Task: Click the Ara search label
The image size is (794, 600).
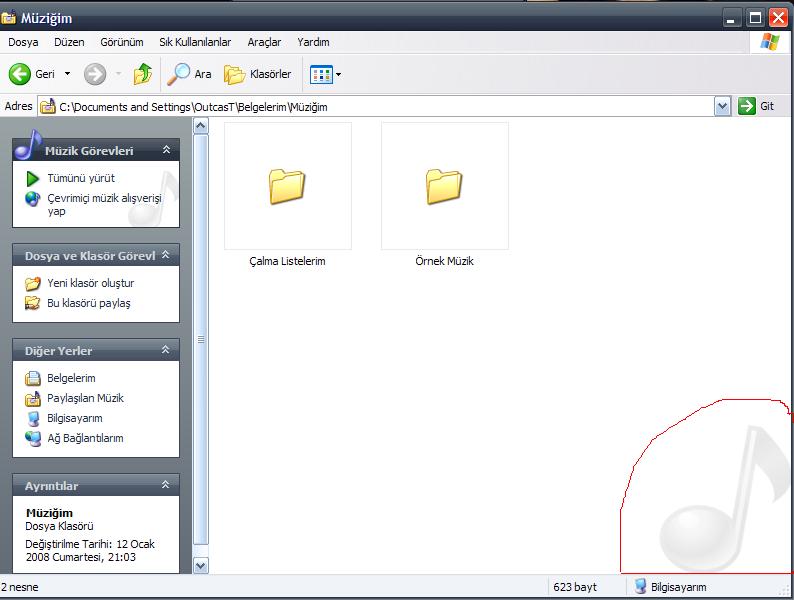Action: [203, 74]
